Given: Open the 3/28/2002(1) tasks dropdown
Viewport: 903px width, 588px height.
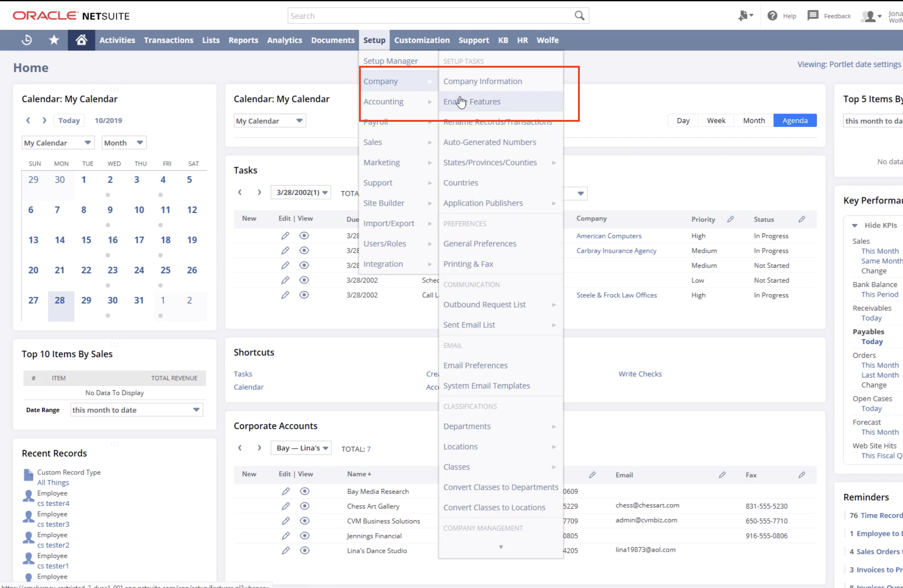Looking at the screenshot, I should (301, 192).
